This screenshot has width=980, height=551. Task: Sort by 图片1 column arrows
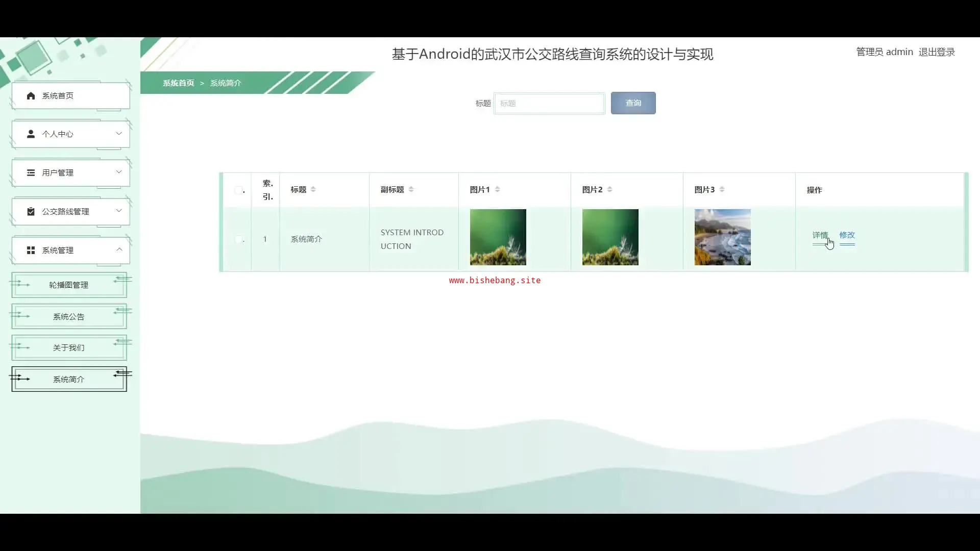[x=497, y=189]
